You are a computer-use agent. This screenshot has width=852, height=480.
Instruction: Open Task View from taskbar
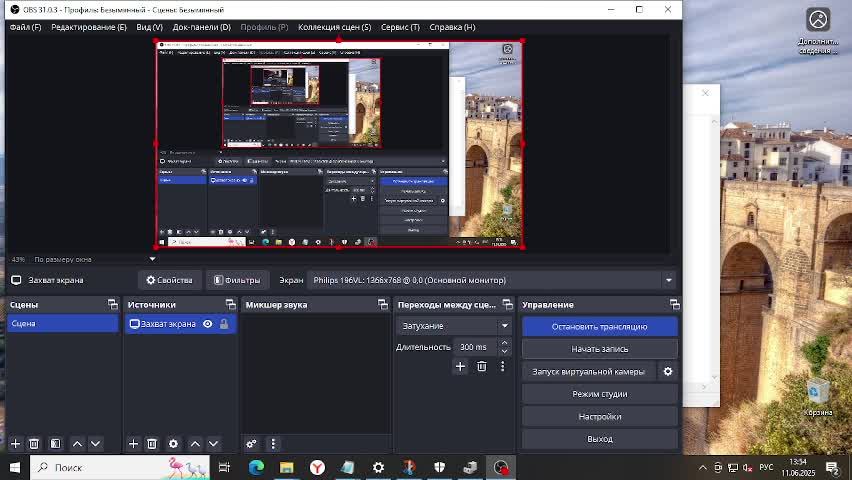(x=224, y=467)
